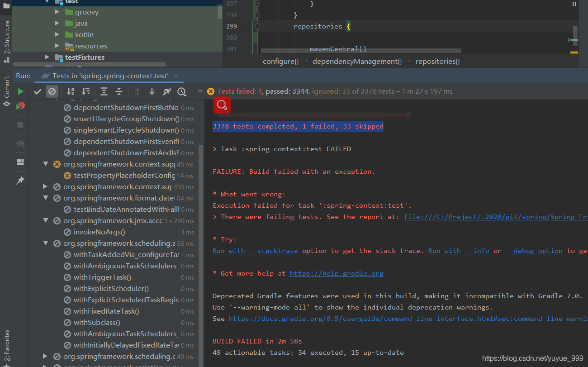Pin the Run tab with pin icon
The height and width of the screenshot is (367, 588).
(20, 181)
